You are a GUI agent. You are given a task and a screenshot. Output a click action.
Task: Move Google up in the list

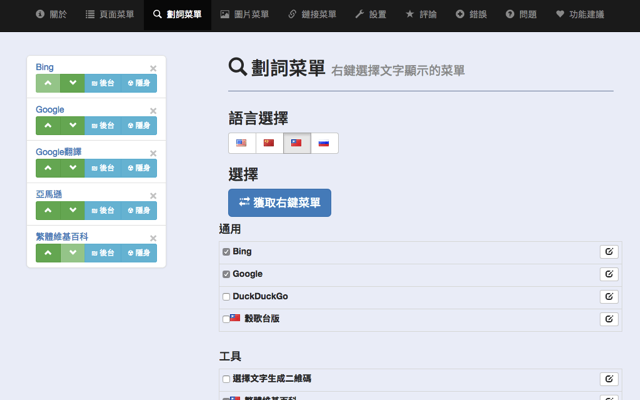point(48,126)
